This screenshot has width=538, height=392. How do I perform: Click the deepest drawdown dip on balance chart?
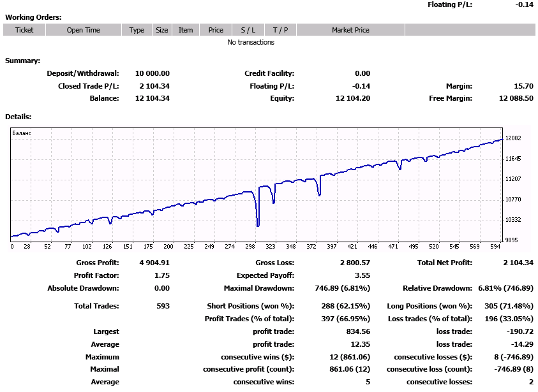point(258,224)
